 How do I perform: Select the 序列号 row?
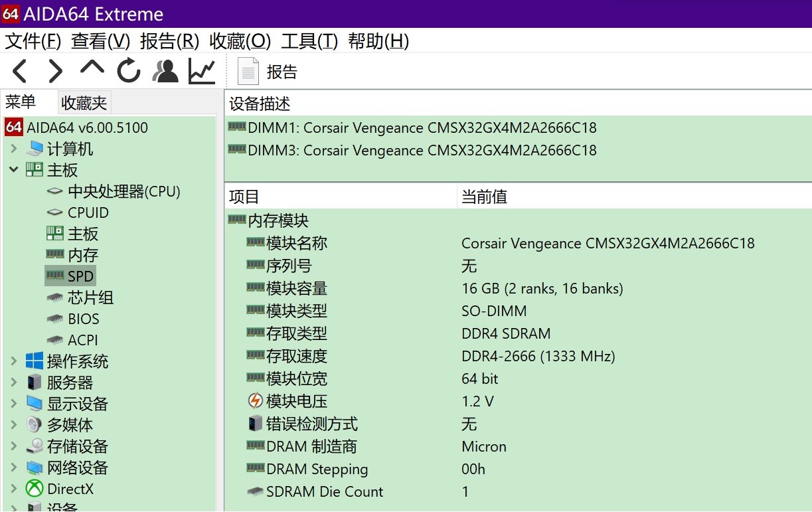click(518, 266)
